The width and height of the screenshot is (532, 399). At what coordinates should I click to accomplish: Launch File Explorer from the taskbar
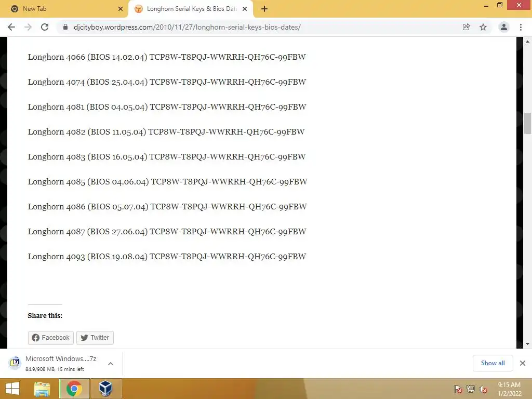click(42, 389)
